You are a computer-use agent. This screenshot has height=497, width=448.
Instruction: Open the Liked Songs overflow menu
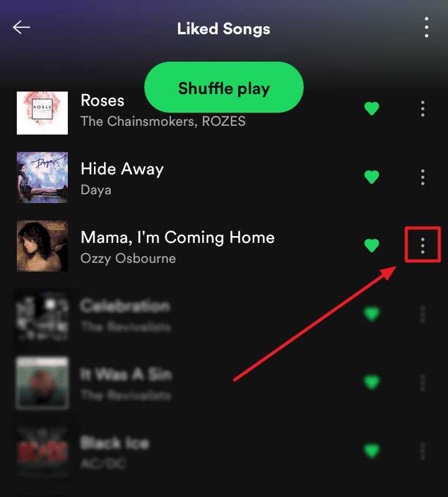pyautogui.click(x=426, y=27)
